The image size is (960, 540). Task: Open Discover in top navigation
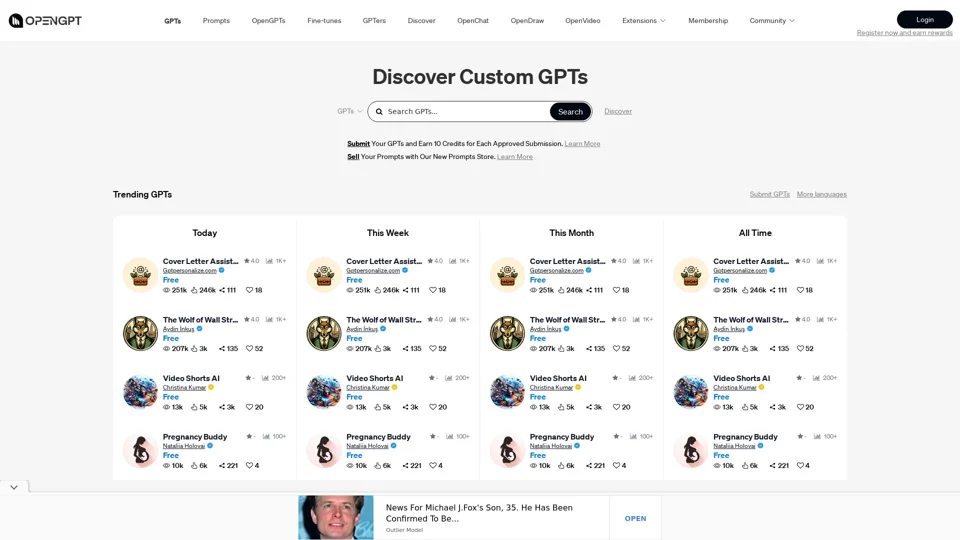point(421,21)
